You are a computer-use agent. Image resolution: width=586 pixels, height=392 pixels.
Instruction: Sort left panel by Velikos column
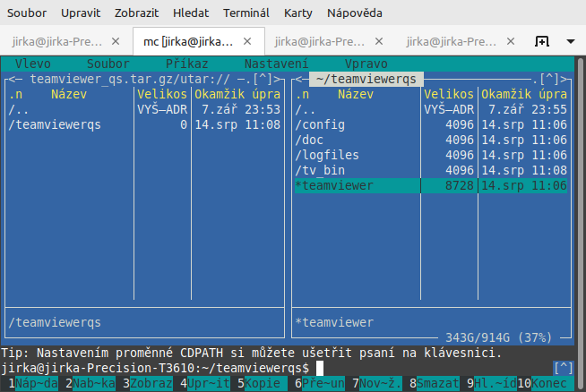pos(162,94)
